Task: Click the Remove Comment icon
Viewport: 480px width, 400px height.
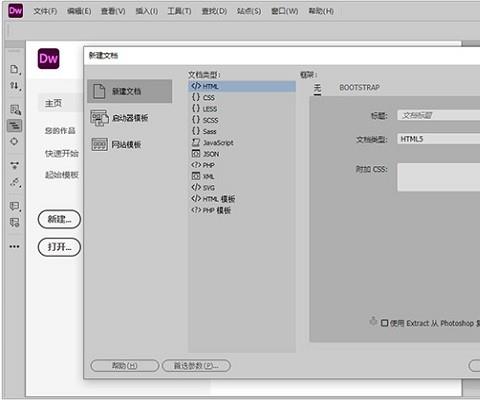Action: [15, 222]
